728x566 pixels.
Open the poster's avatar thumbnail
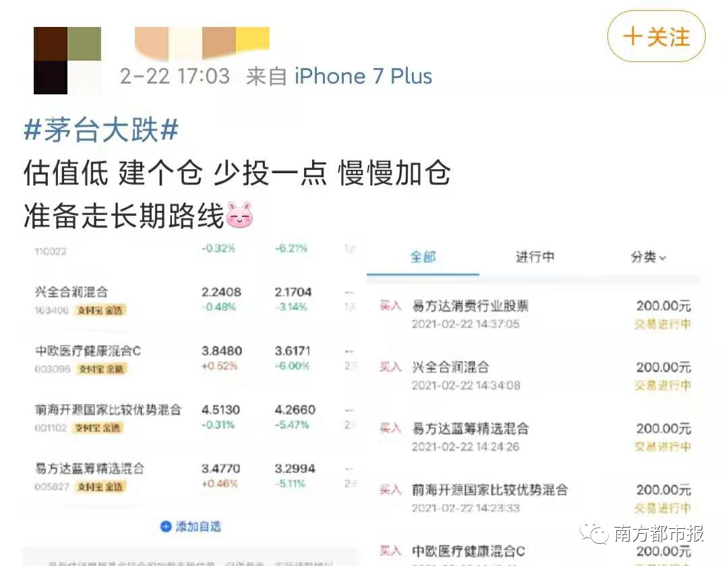[67, 61]
